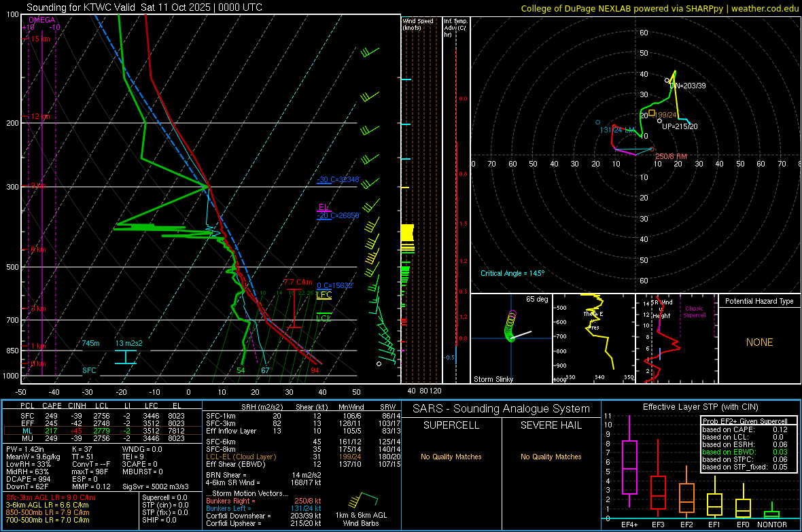802x532 pixels.
Task: Click the 1km & 6km AGL wind barbs icon
Action: (x=363, y=500)
